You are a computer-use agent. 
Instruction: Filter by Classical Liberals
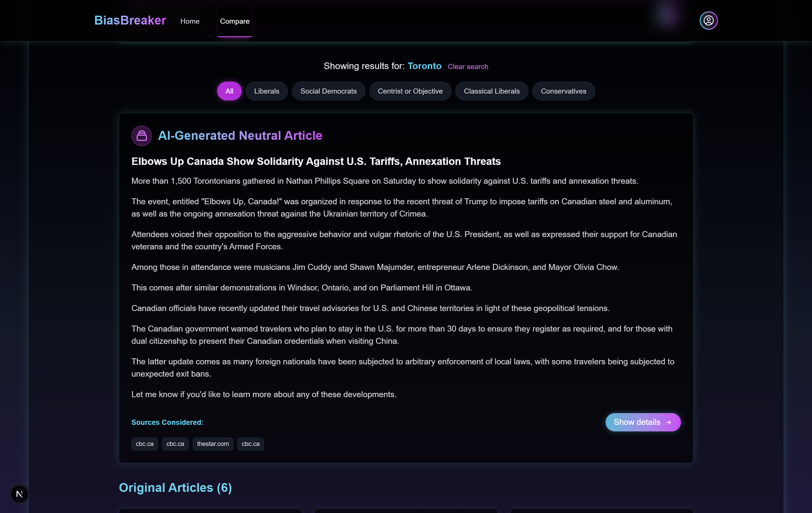491,91
